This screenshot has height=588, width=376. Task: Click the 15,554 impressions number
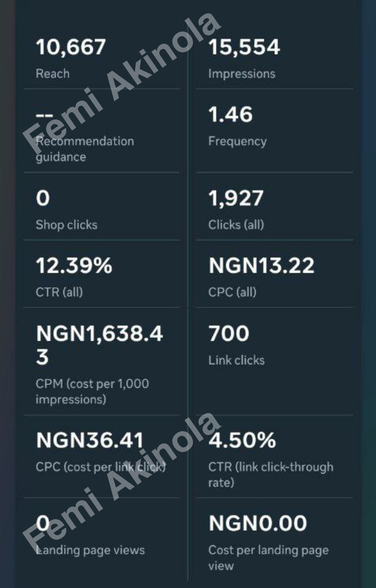[244, 47]
